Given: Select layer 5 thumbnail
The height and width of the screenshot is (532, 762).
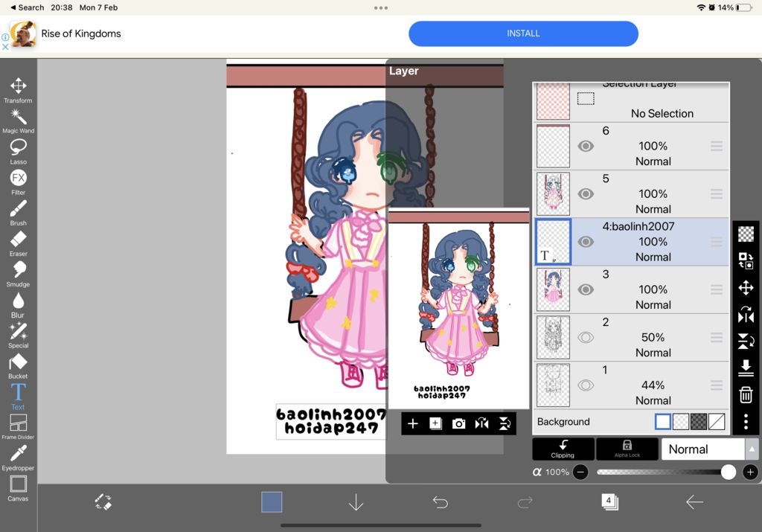Looking at the screenshot, I should (553, 194).
